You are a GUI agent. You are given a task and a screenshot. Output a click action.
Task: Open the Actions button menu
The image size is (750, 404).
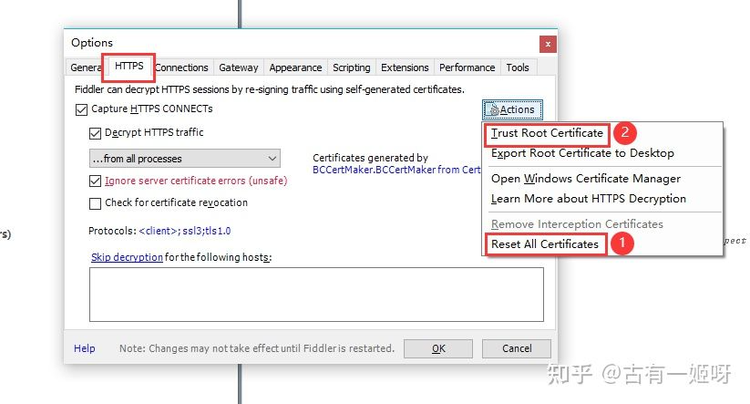[x=512, y=109]
